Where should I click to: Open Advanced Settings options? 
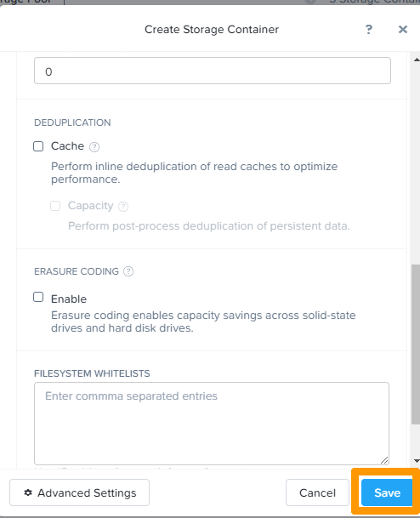pos(79,492)
